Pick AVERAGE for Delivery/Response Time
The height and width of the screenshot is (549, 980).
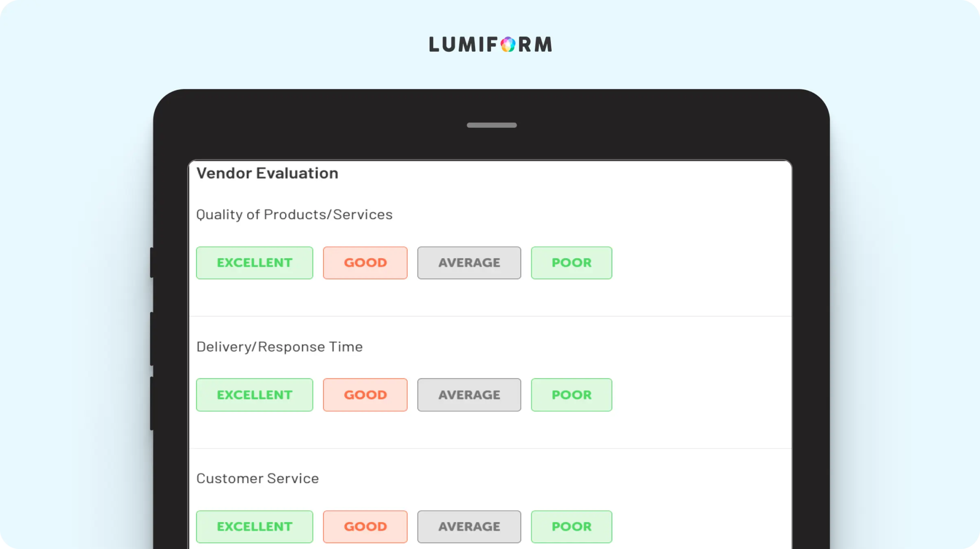pos(469,395)
